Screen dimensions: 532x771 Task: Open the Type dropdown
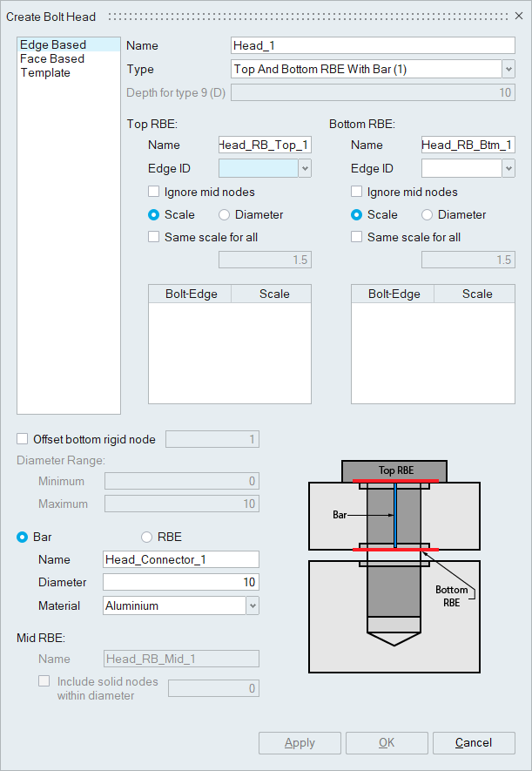[x=508, y=69]
